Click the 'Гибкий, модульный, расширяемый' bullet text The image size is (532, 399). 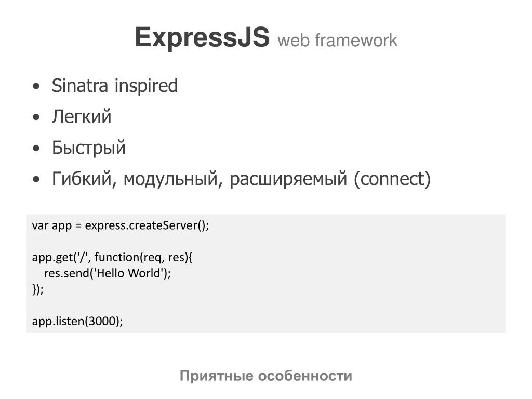pyautogui.click(x=199, y=179)
